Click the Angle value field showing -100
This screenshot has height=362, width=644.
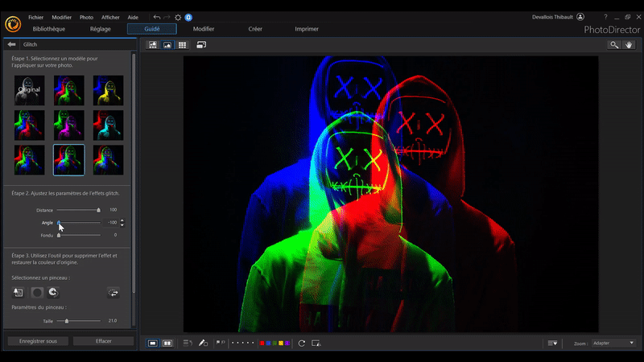click(x=112, y=223)
